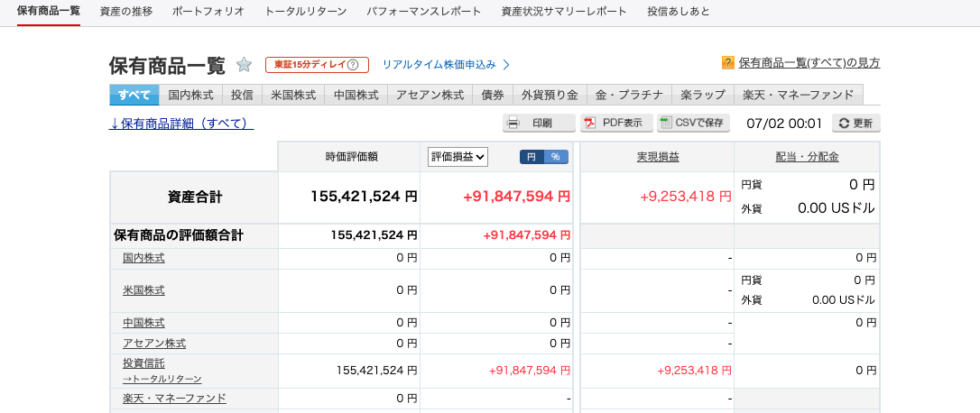Click the 投資信託 row value 155,421,524 円

tap(377, 371)
